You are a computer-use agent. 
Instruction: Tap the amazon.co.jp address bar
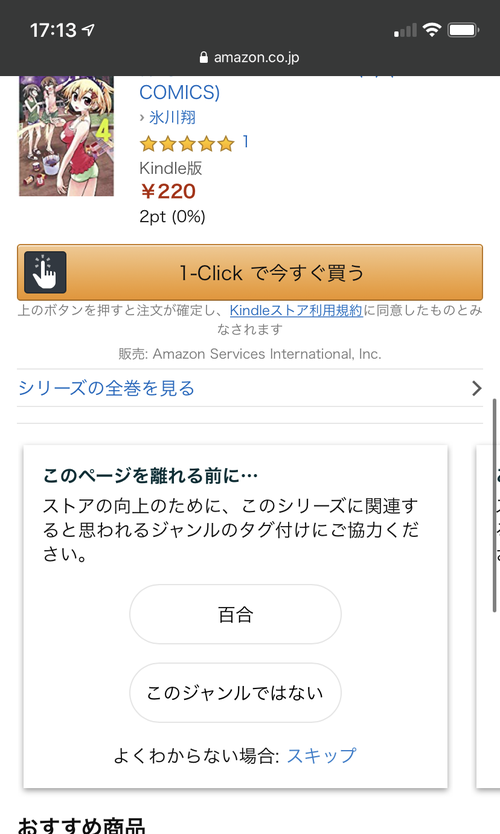tap(250, 57)
